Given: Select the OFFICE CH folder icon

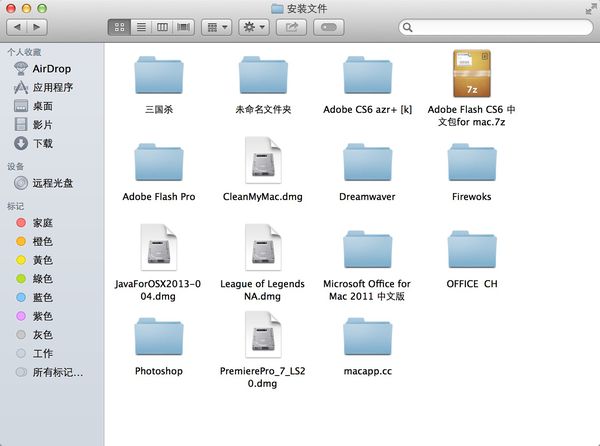Looking at the screenshot, I should 472,250.
